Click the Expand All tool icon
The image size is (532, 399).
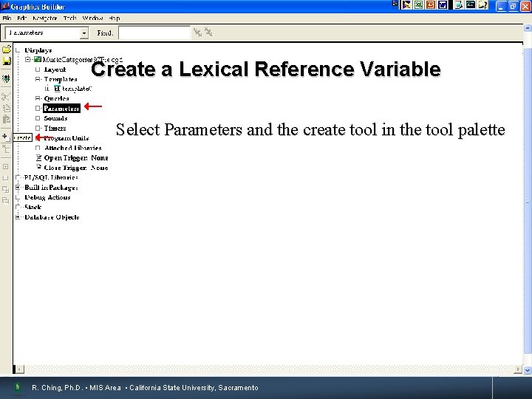click(x=5, y=189)
